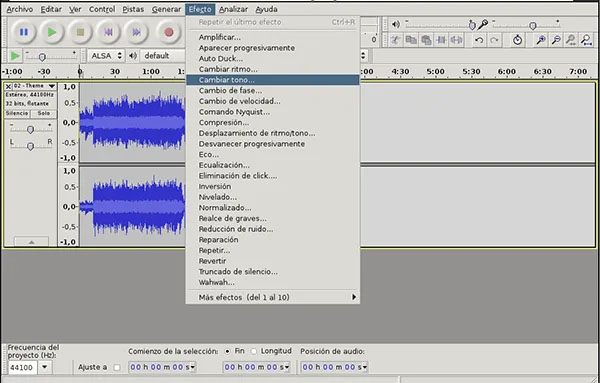Open the Control menu
This screenshot has height=383, width=600.
coord(102,9)
